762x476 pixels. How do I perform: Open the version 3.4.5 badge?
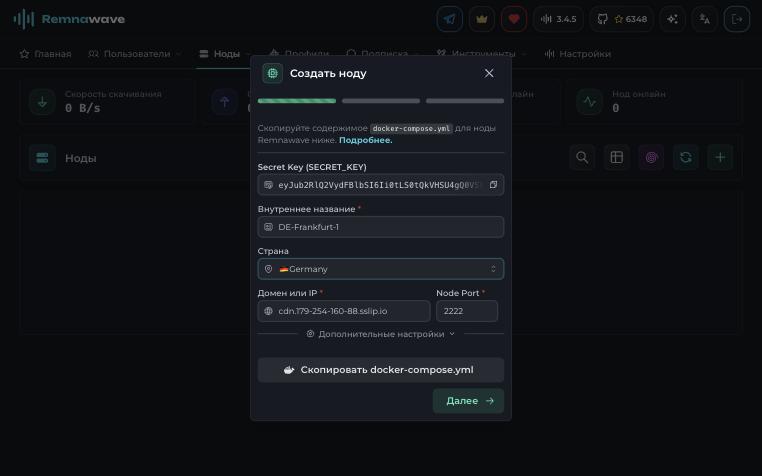pos(558,19)
